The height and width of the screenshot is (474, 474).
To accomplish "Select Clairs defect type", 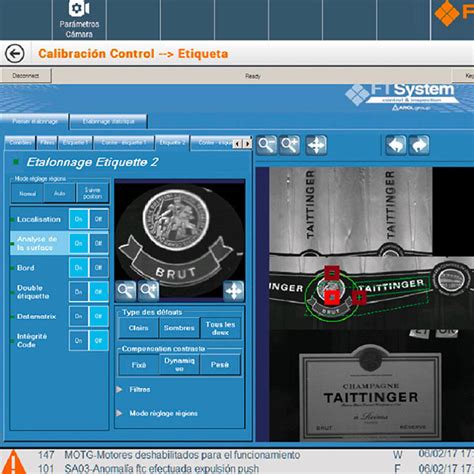I will point(138,328).
